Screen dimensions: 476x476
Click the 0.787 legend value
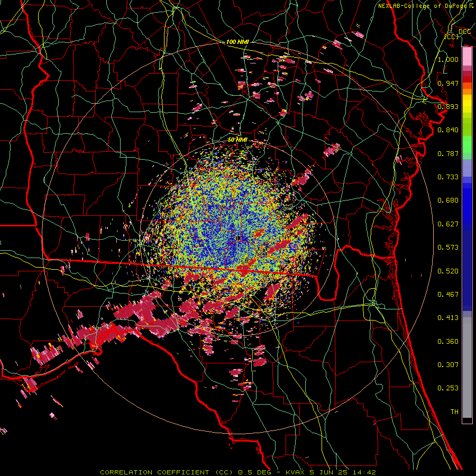pyautogui.click(x=448, y=153)
